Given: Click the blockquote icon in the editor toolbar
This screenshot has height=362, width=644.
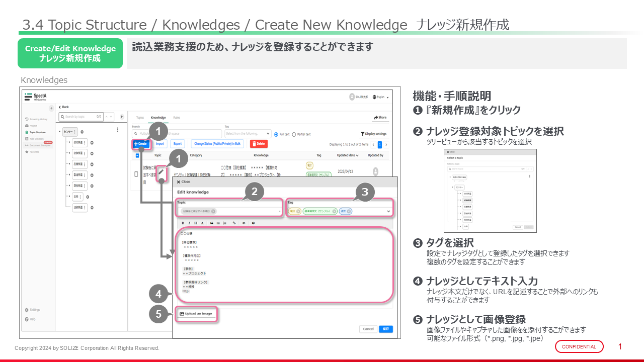Looking at the screenshot, I should point(212,223).
